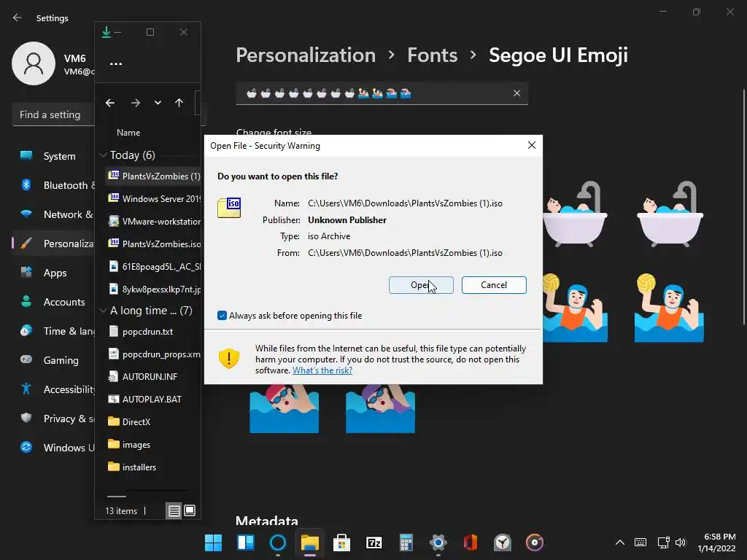Open Windows Update settings
The height and width of the screenshot is (560, 747).
(53, 448)
